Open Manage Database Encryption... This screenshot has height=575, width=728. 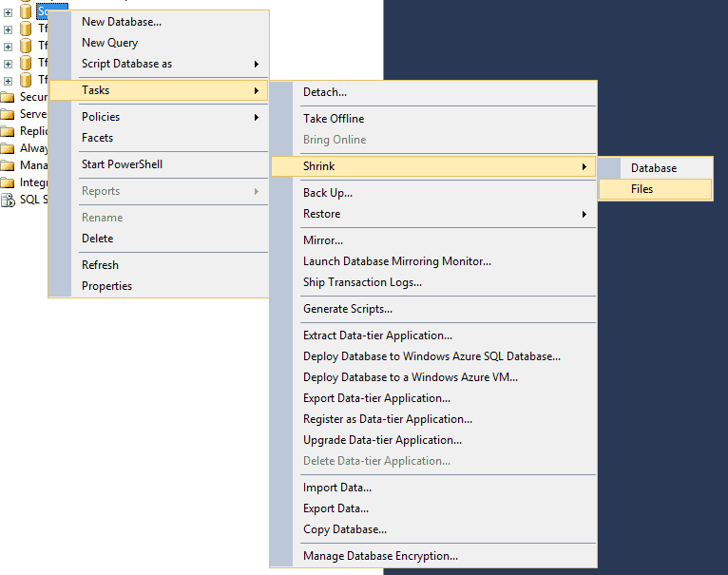(433, 556)
